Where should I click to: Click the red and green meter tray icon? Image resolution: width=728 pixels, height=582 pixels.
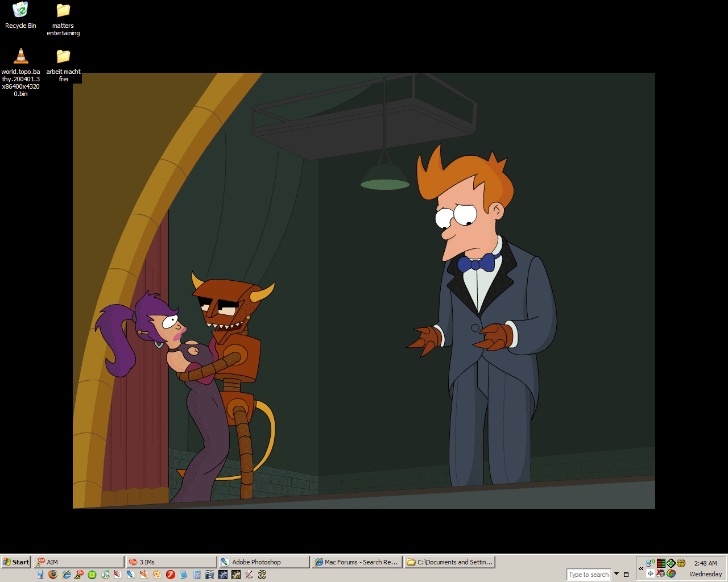(661, 563)
